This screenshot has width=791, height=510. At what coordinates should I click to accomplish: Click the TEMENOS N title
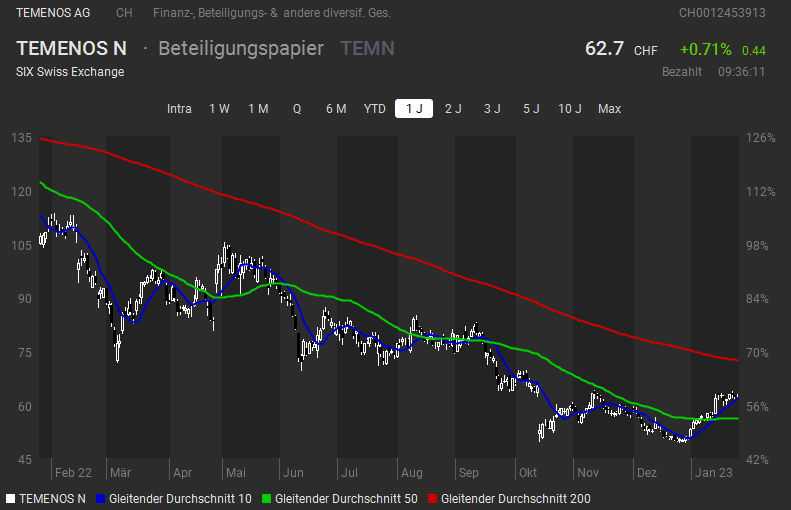[71, 49]
